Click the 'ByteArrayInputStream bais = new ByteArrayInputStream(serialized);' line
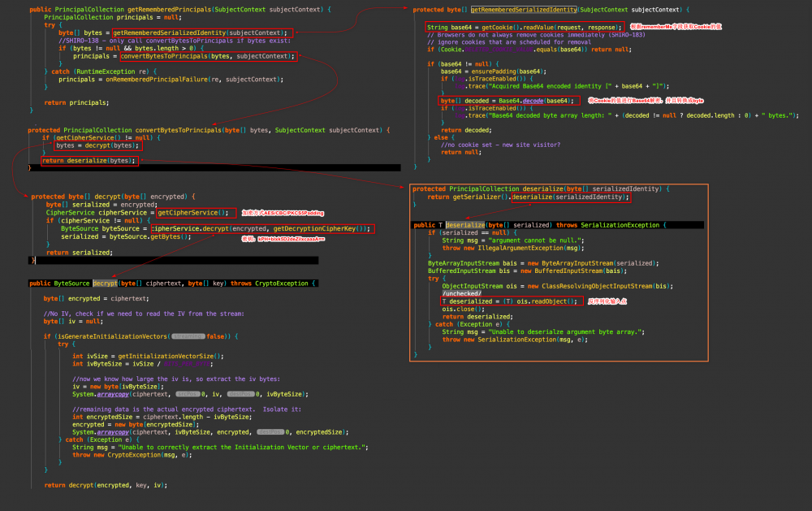The height and width of the screenshot is (511, 812). [543, 263]
